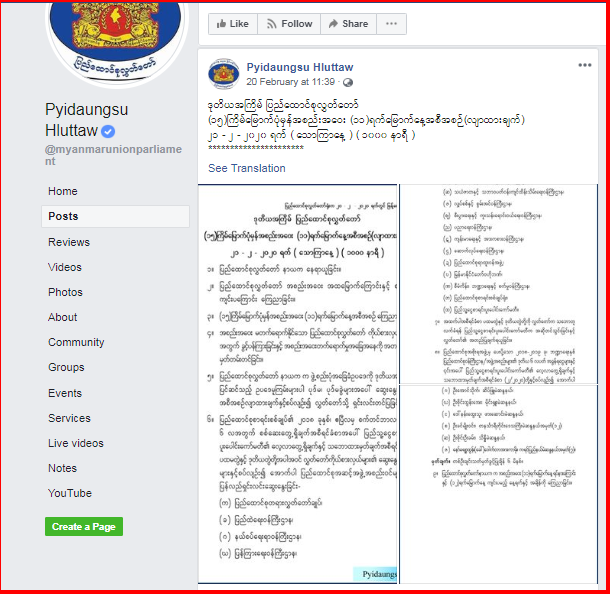
Task: Click the green Create a Page button
Action: (x=84, y=527)
